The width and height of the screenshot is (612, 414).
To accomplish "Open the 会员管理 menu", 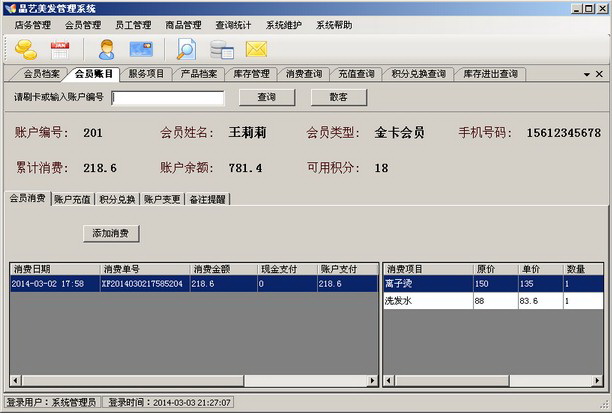I will click(x=83, y=25).
